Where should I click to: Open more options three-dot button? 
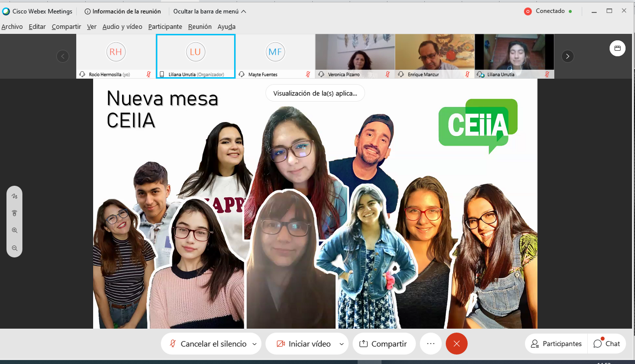[431, 344]
